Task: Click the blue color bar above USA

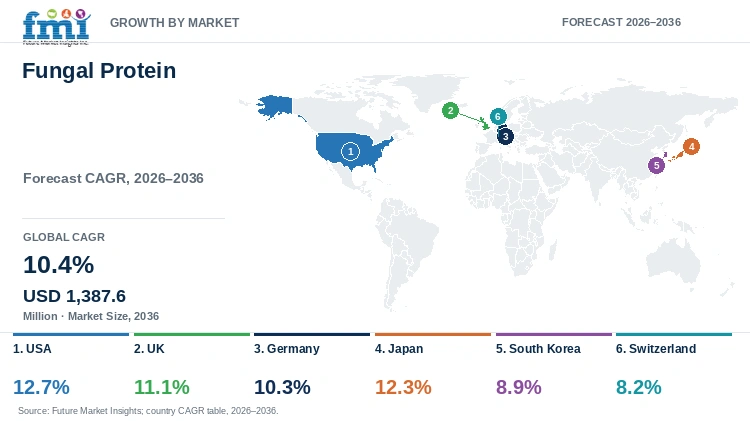Action: pyautogui.click(x=71, y=334)
